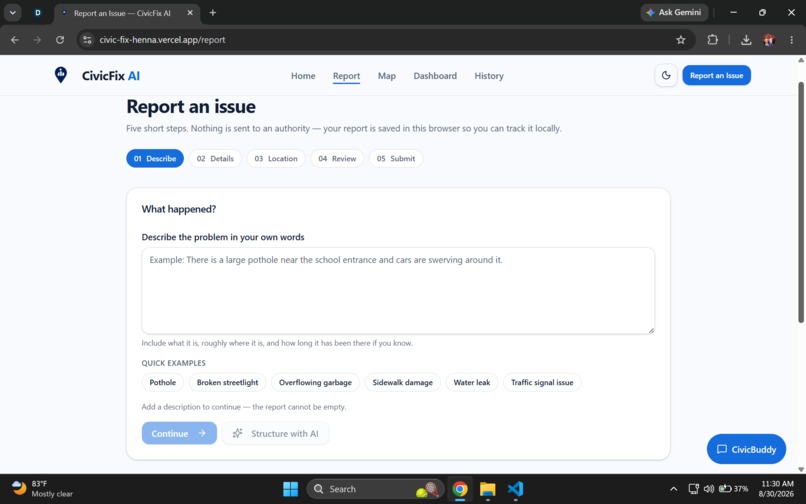Go back with the browser back arrow

click(x=14, y=40)
